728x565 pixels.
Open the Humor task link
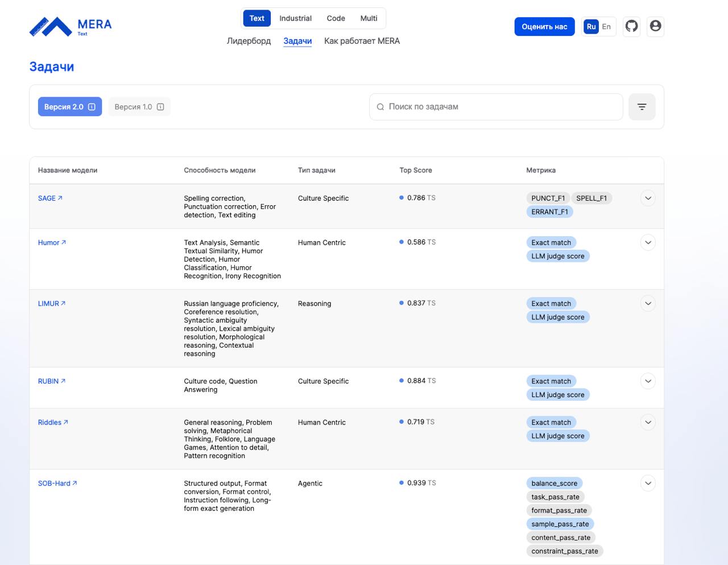[52, 242]
